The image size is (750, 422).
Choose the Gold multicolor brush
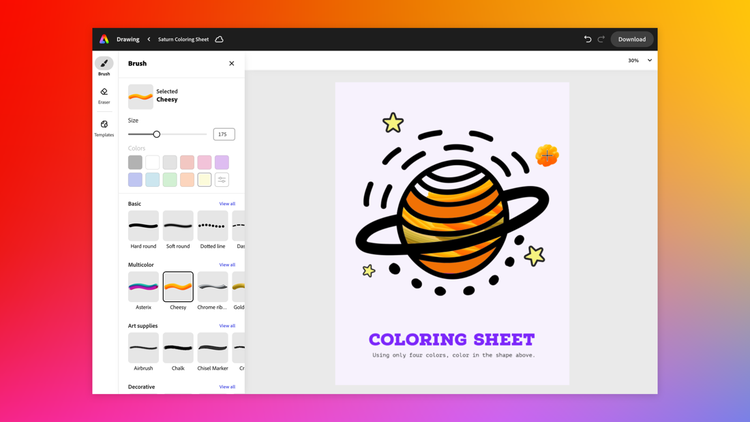pos(239,287)
